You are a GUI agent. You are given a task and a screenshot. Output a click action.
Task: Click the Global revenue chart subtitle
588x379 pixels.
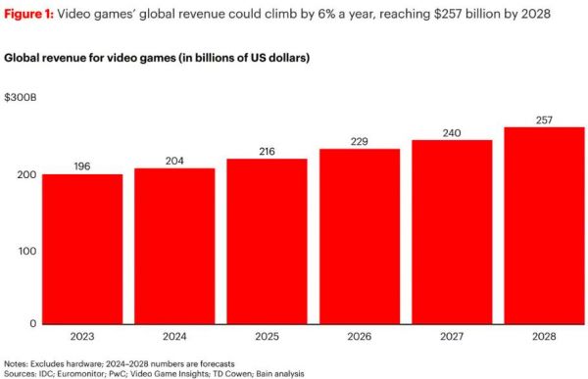click(x=157, y=58)
